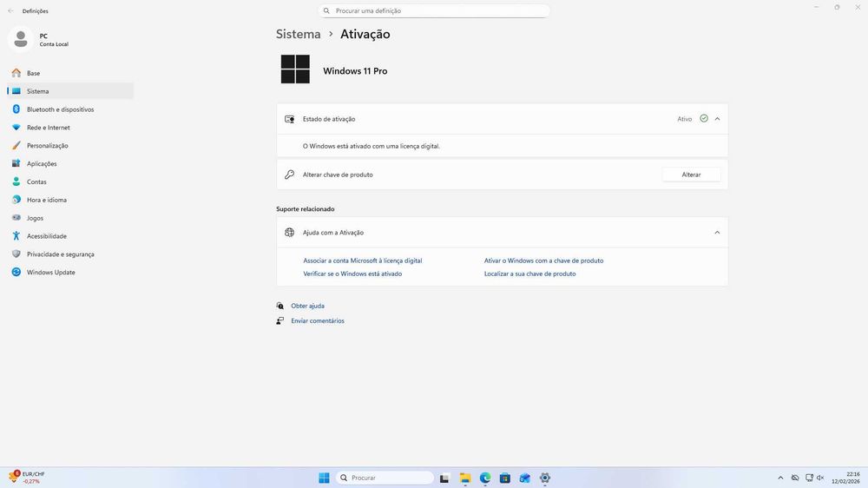
Task: Open Acessibilidade figure icon
Action: 16,236
